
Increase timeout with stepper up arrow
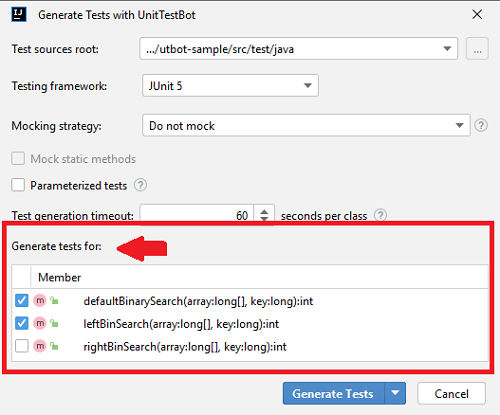(x=264, y=211)
